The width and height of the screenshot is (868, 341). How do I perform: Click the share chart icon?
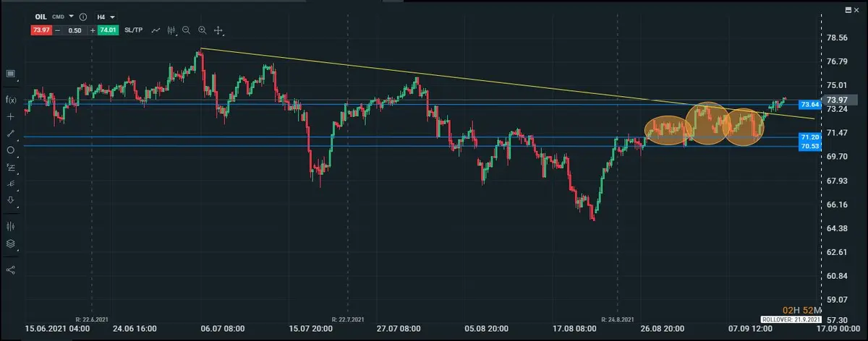pyautogui.click(x=11, y=269)
